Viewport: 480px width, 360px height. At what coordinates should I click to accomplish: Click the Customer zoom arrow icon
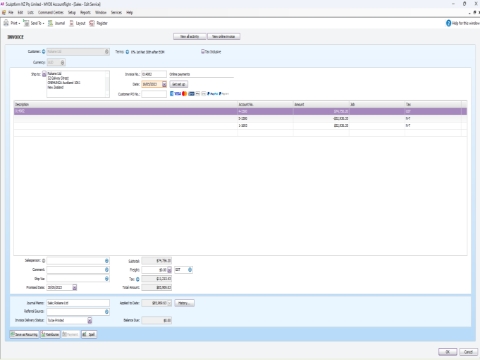43,52
